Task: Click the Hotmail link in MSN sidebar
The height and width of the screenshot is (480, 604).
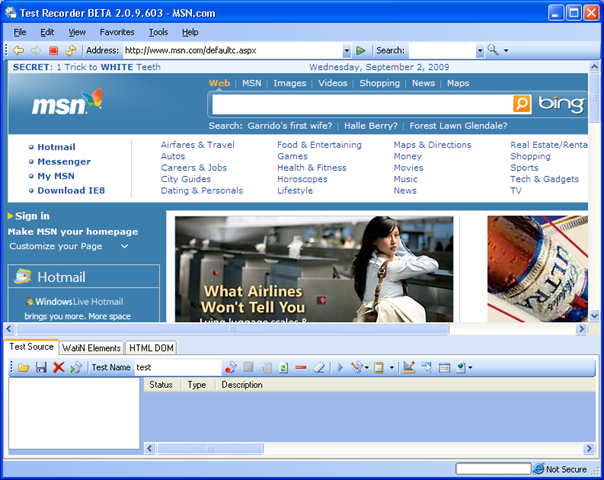Action: click(56, 147)
